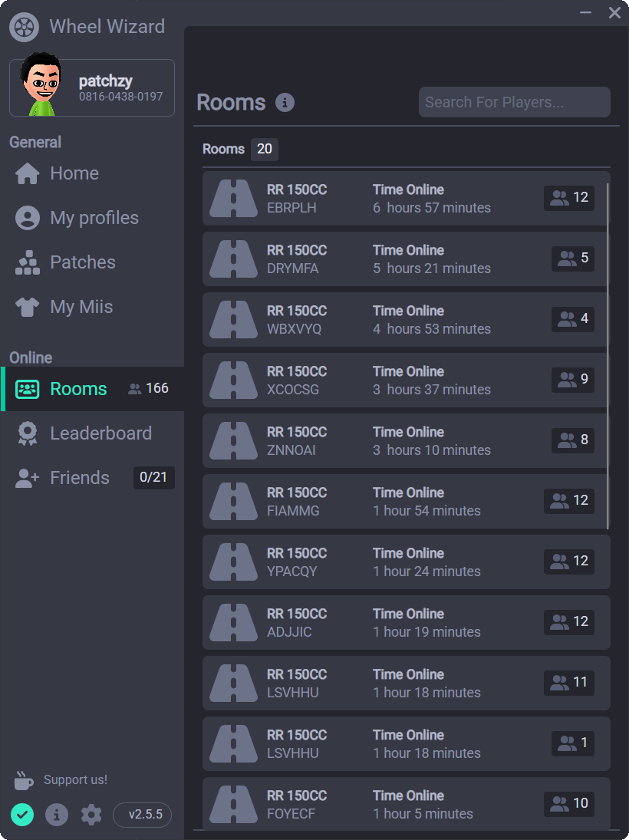629x840 pixels.
Task: Click the bottom info circle icon
Action: click(x=57, y=815)
